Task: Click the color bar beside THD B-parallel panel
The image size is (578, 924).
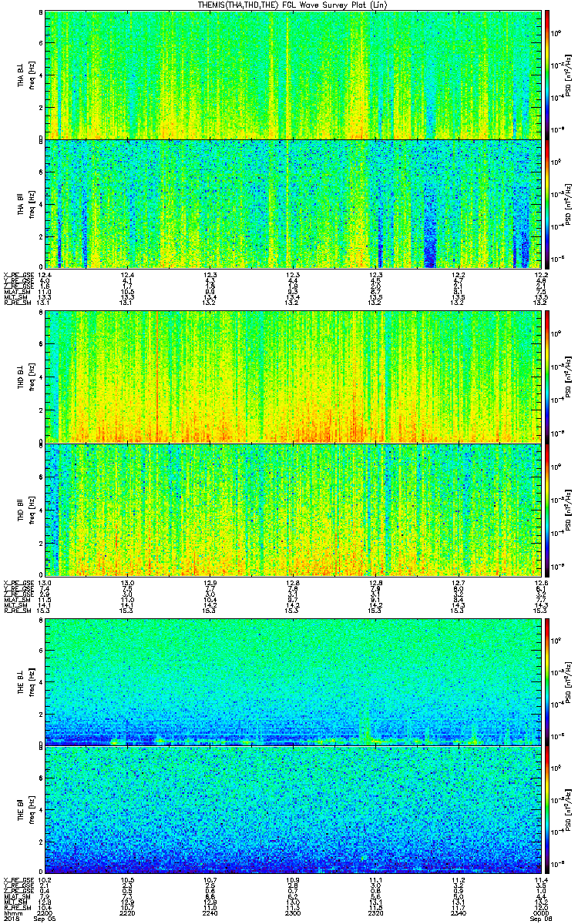Action: [x=547, y=509]
